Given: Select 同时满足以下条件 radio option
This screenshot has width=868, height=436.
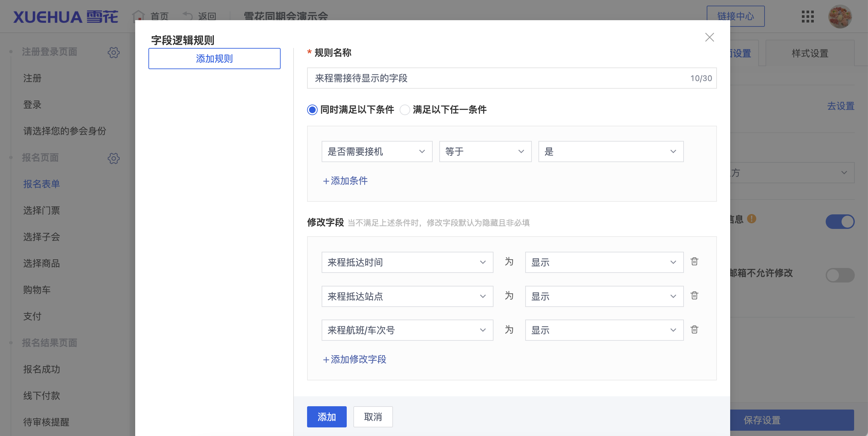Looking at the screenshot, I should pyautogui.click(x=312, y=109).
